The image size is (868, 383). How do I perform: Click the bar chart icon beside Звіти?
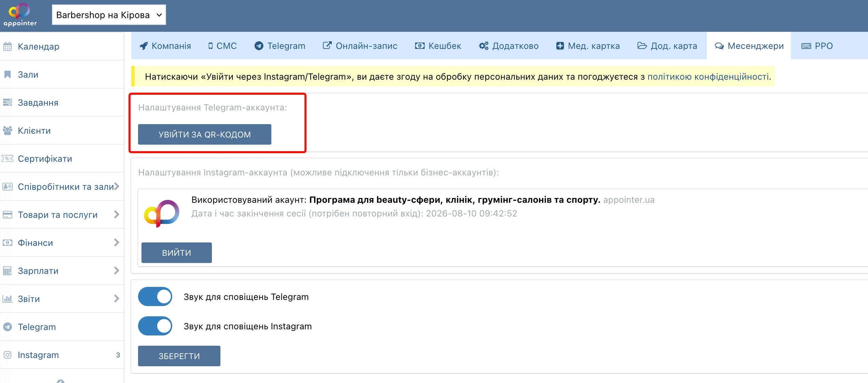click(8, 299)
